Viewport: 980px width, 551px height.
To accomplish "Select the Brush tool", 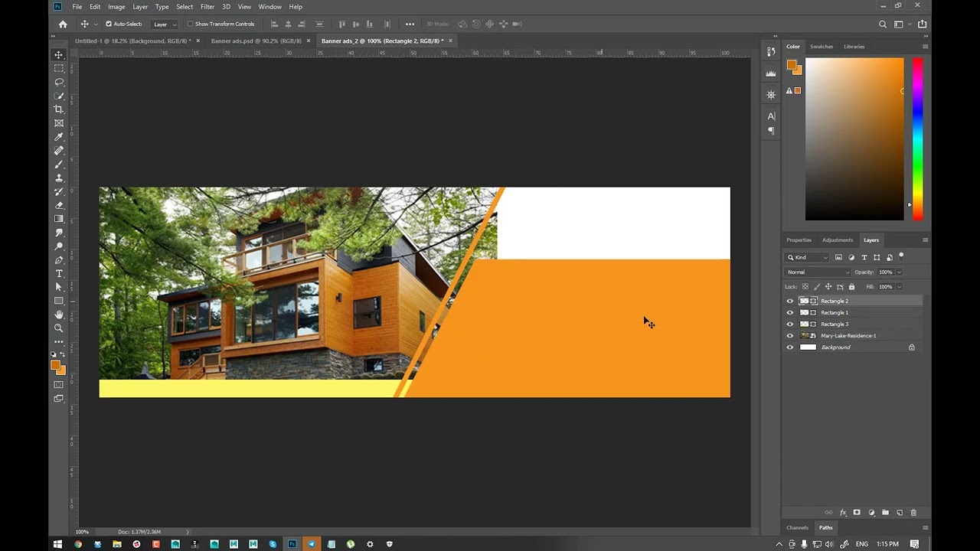I will click(59, 165).
